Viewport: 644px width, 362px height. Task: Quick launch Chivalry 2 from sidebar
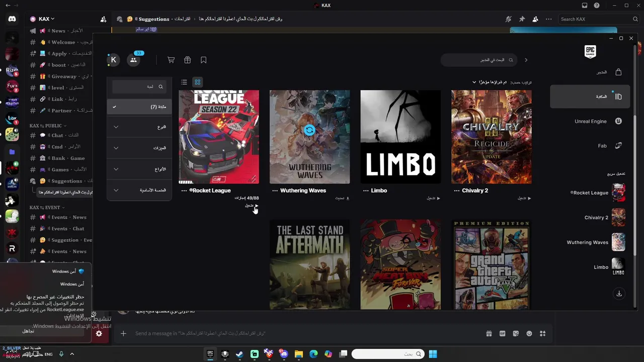(604, 218)
